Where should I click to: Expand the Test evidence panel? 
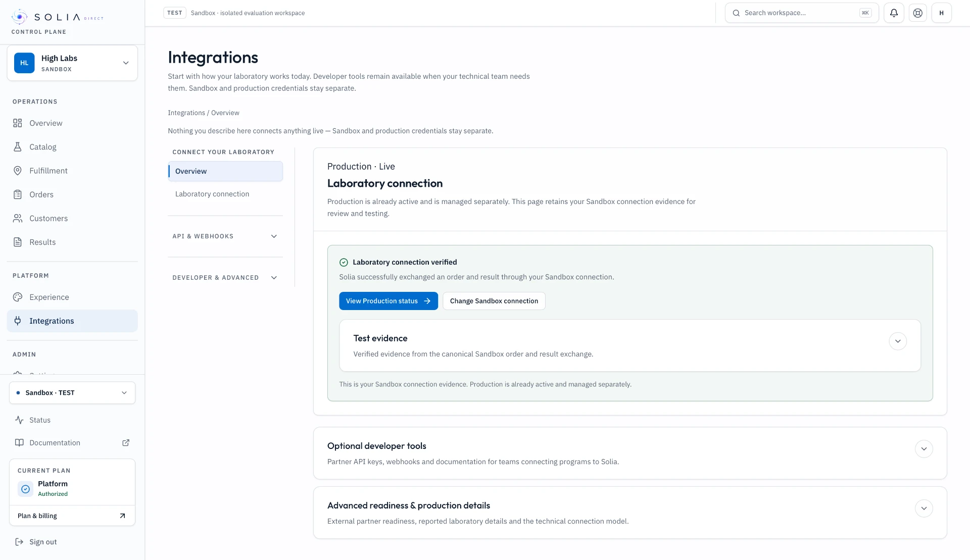897,341
